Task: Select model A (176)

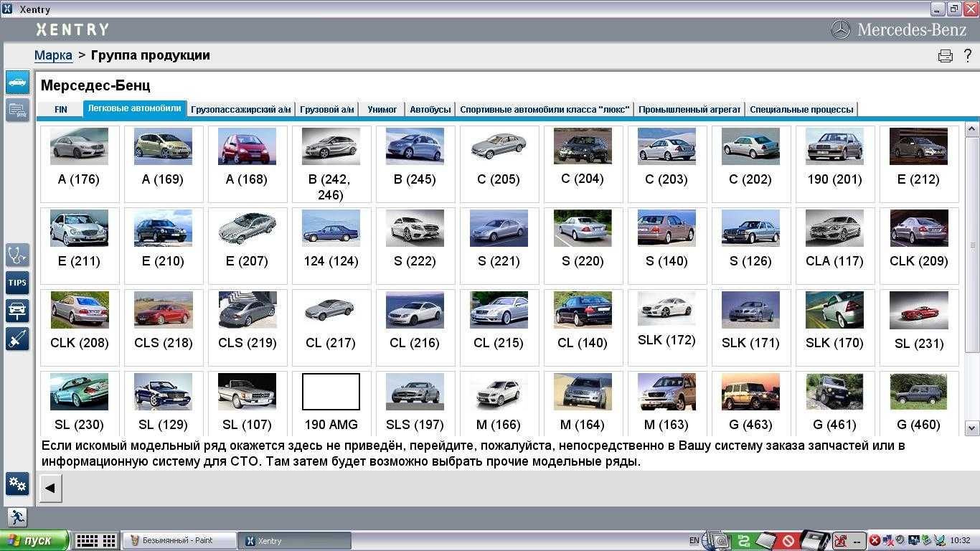Action: [x=79, y=164]
